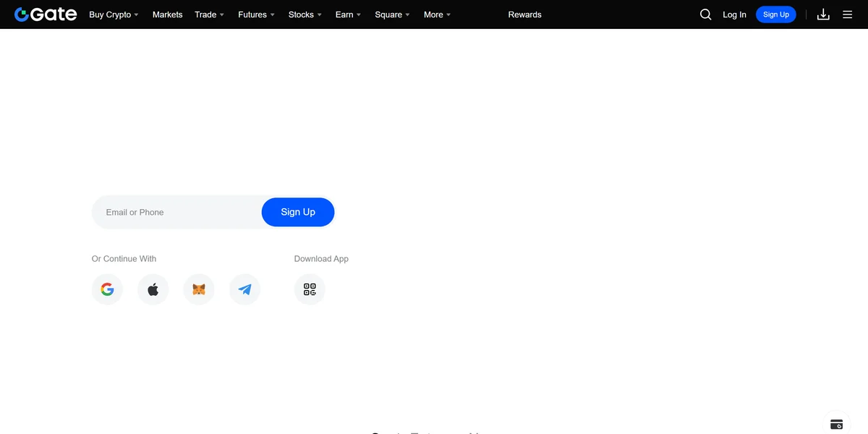Viewport: 868px width, 434px height.
Task: Click the Gate logo
Action: (x=46, y=14)
